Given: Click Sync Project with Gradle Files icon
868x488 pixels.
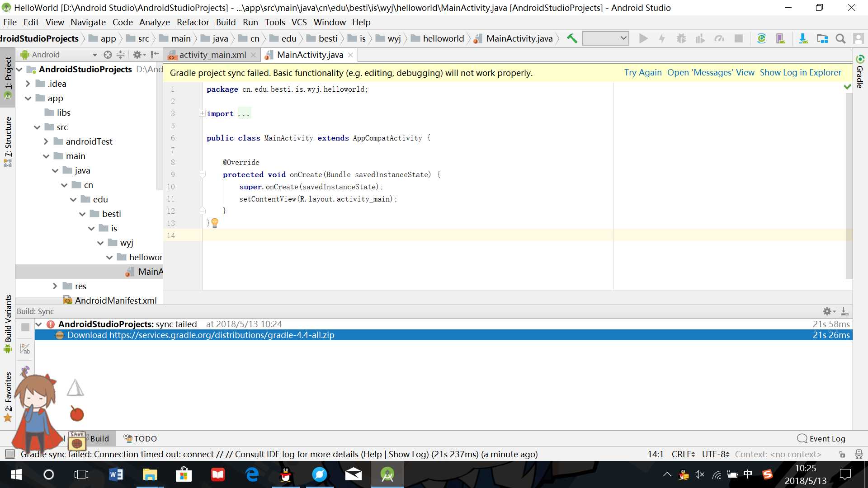Looking at the screenshot, I should coord(761,39).
